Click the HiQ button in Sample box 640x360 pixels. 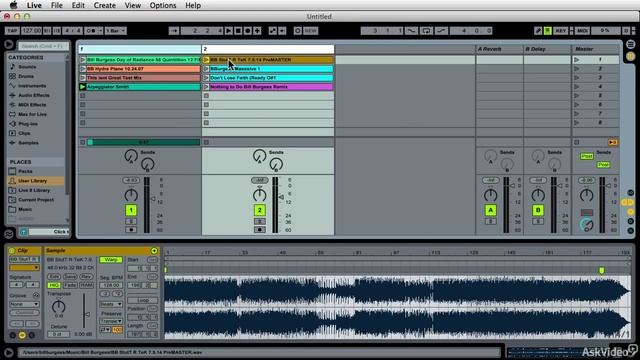[53, 285]
